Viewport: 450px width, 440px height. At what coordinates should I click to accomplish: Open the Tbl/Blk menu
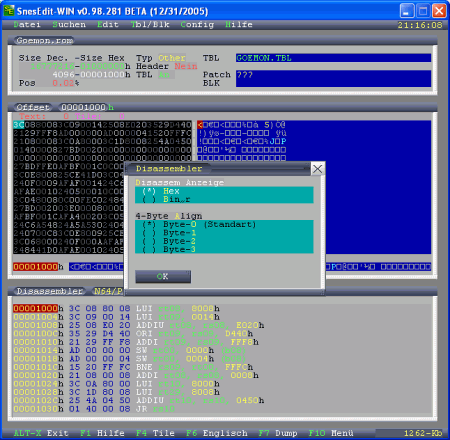[x=150, y=25]
